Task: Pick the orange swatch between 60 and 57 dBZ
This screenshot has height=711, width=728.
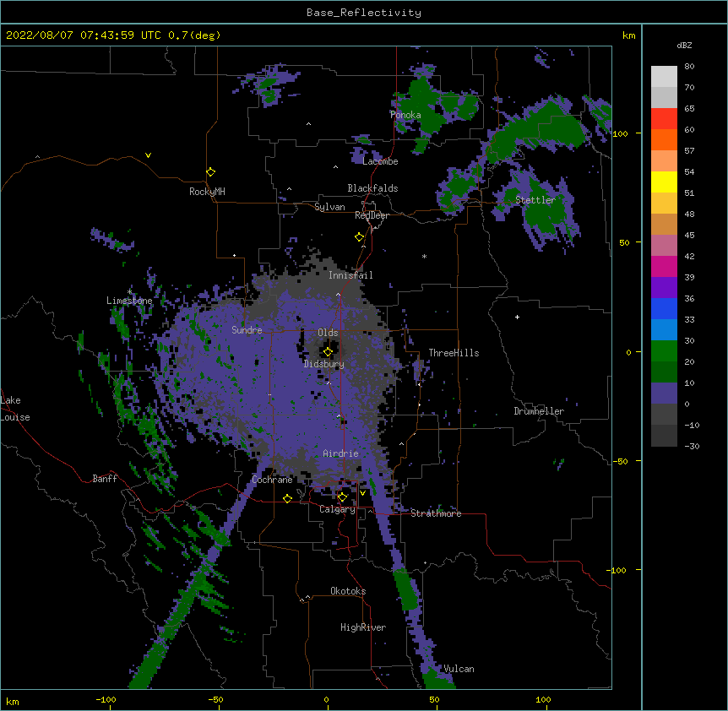Action: coord(664,139)
